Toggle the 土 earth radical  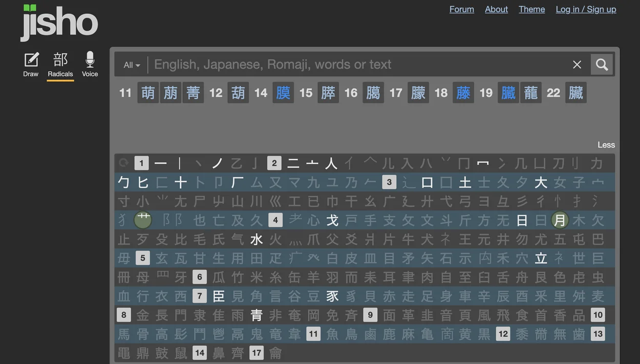465,182
